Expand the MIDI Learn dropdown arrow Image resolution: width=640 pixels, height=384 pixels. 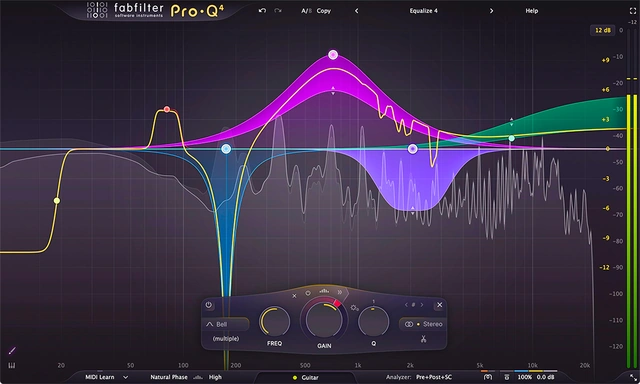[x=125, y=377]
